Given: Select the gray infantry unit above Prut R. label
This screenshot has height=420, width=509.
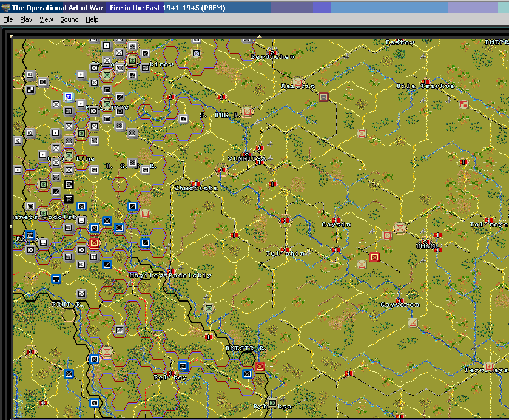Looking at the screenshot, I should click(x=81, y=294).
